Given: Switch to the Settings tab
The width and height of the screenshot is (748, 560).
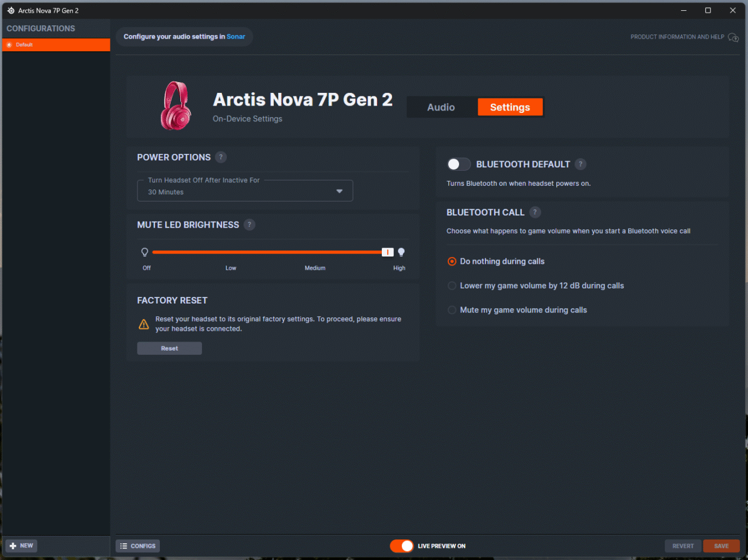Looking at the screenshot, I should pos(510,107).
